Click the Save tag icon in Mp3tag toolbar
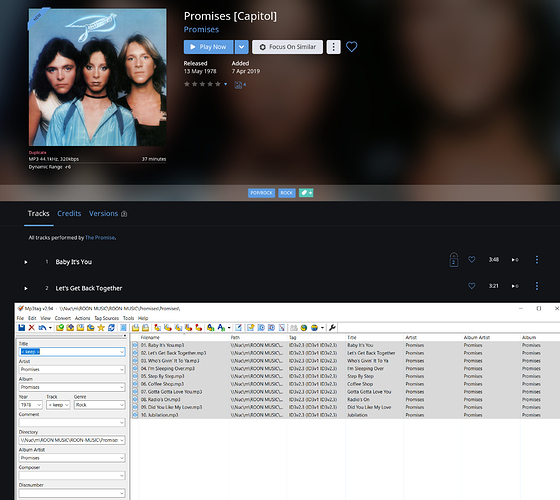Viewport: 560px width, 500px height. pos(21,328)
